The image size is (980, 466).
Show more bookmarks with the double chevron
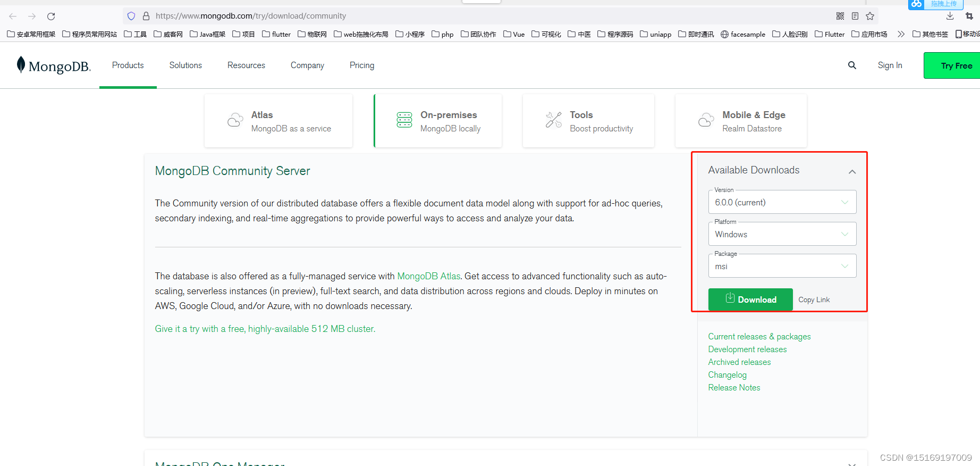tap(901, 34)
